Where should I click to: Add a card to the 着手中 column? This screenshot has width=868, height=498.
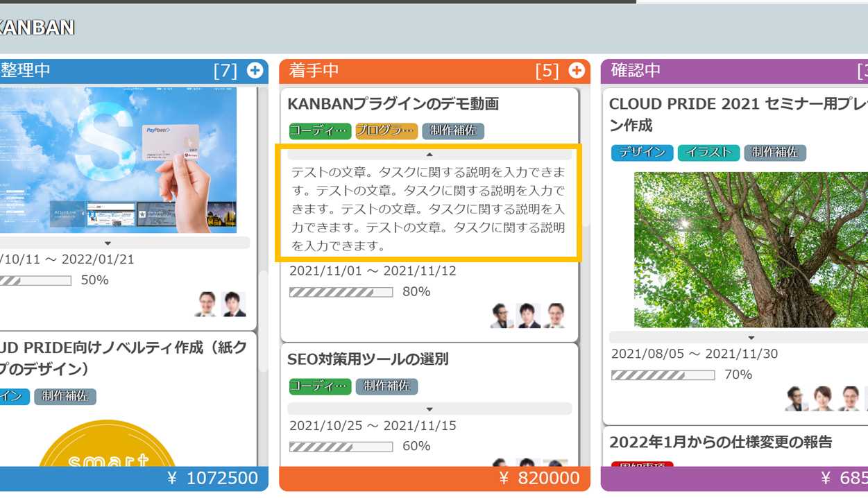coord(577,70)
